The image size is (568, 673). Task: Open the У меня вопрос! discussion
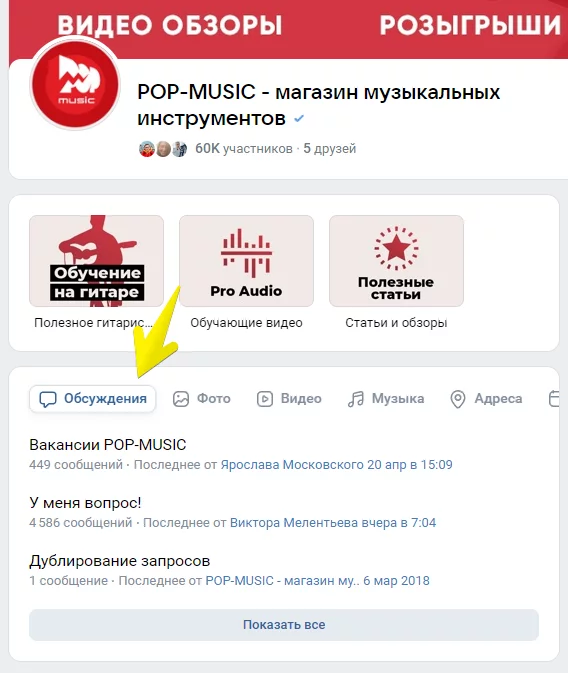pyautogui.click(x=85, y=503)
